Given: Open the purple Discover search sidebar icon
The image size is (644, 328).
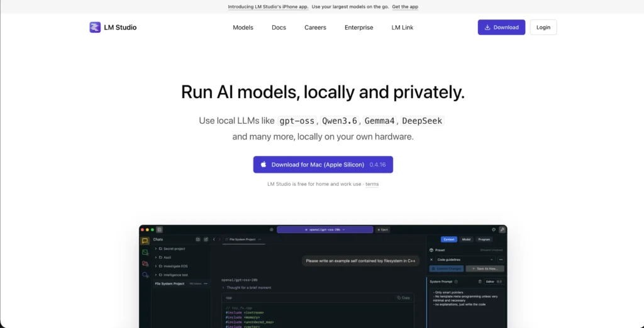Looking at the screenshot, I should click(x=145, y=275).
